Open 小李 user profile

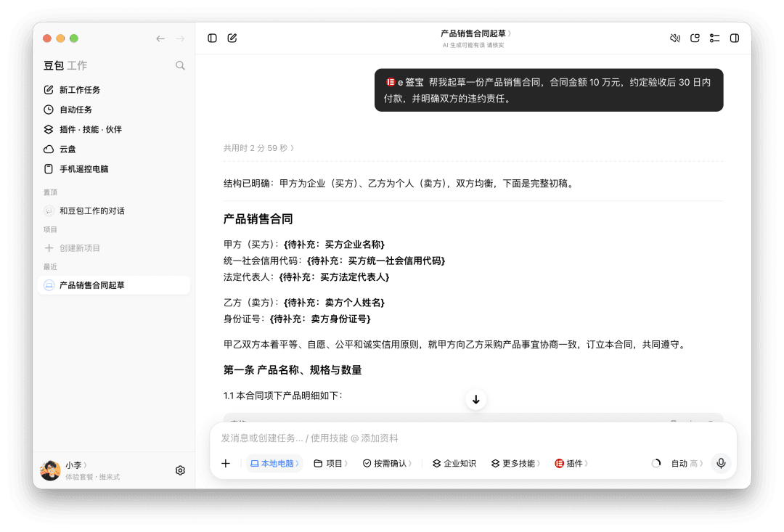76,465
